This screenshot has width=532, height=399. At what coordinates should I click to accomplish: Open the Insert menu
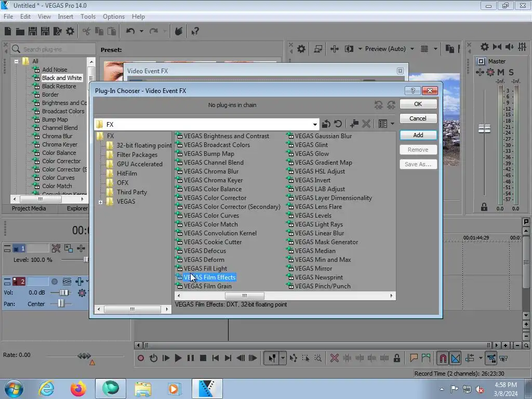click(65, 17)
